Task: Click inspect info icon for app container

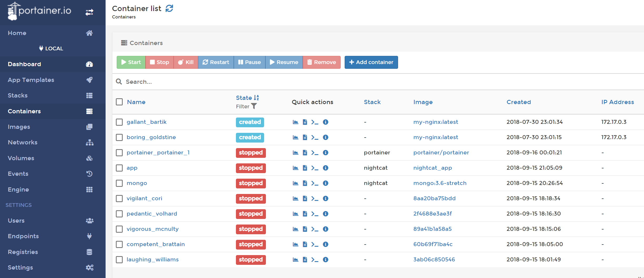Action: click(x=325, y=168)
